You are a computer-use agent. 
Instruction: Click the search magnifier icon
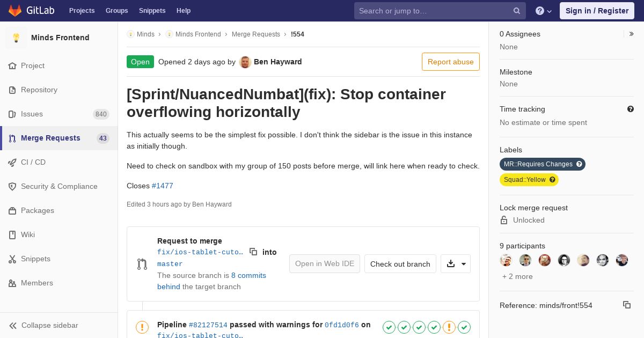click(517, 11)
